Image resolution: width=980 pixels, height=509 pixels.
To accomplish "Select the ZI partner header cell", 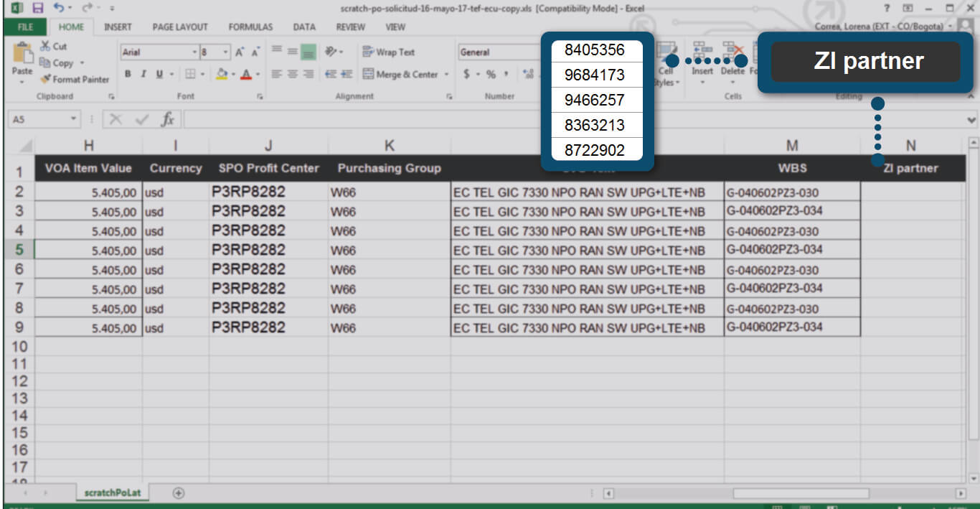I will pos(910,168).
